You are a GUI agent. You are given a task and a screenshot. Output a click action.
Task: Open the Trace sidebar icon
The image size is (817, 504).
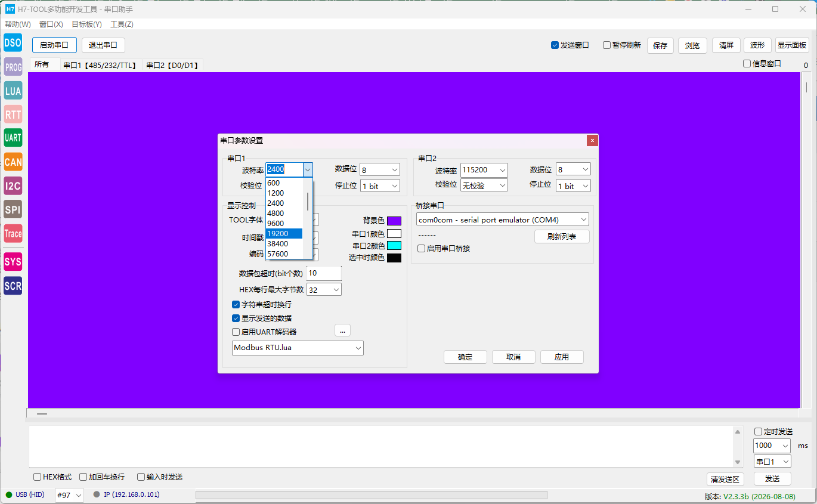tap(13, 233)
